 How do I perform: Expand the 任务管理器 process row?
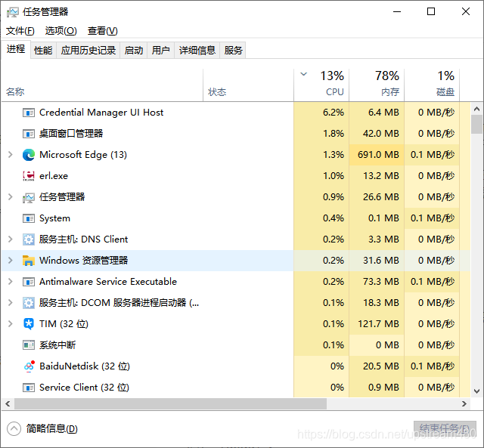point(10,196)
